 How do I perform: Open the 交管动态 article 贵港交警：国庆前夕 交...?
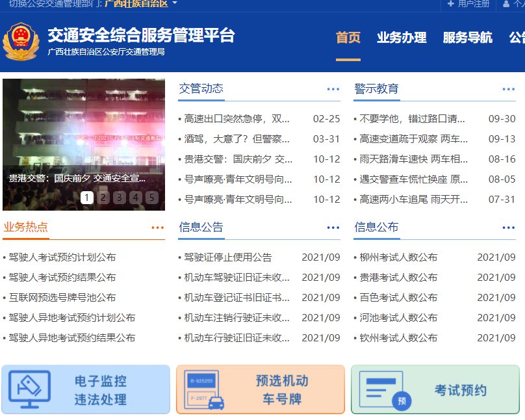click(x=238, y=159)
